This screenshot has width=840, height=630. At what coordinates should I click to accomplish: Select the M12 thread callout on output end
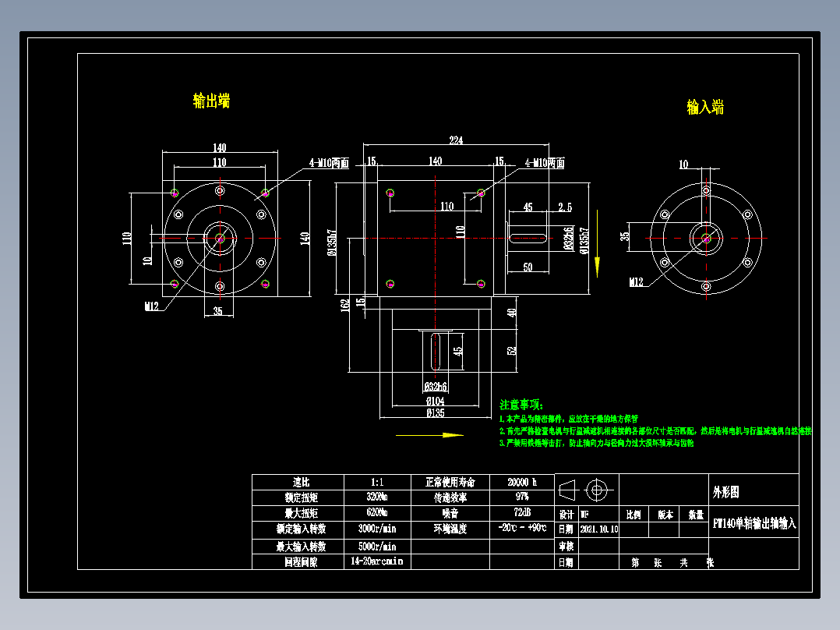click(x=151, y=307)
